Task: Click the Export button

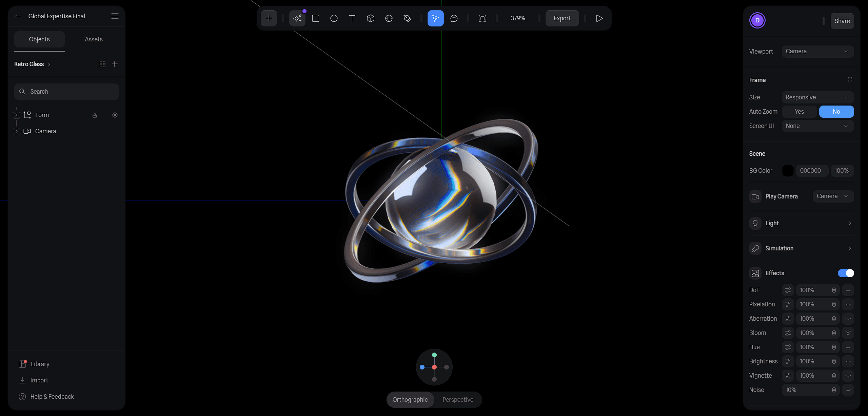Action: click(x=562, y=18)
